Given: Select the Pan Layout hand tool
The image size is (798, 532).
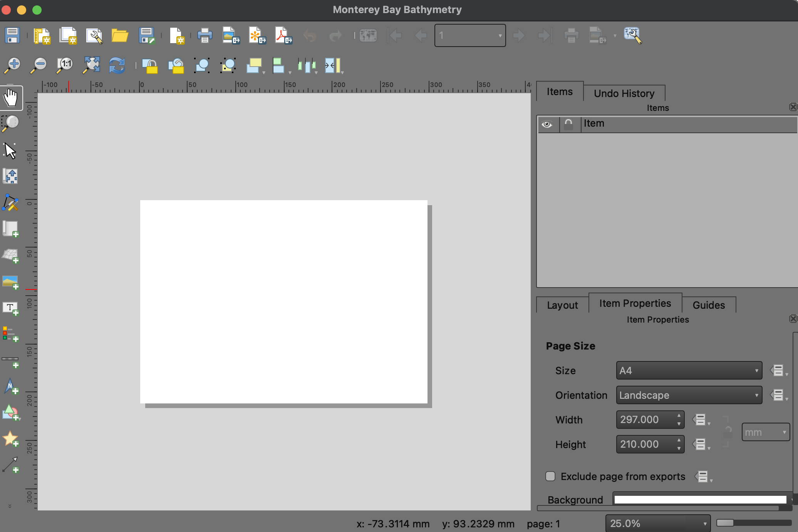Looking at the screenshot, I should (11, 98).
